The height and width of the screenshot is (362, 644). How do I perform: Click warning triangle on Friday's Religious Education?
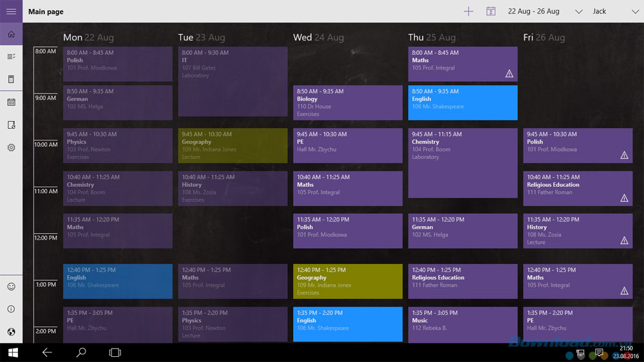pos(623,198)
